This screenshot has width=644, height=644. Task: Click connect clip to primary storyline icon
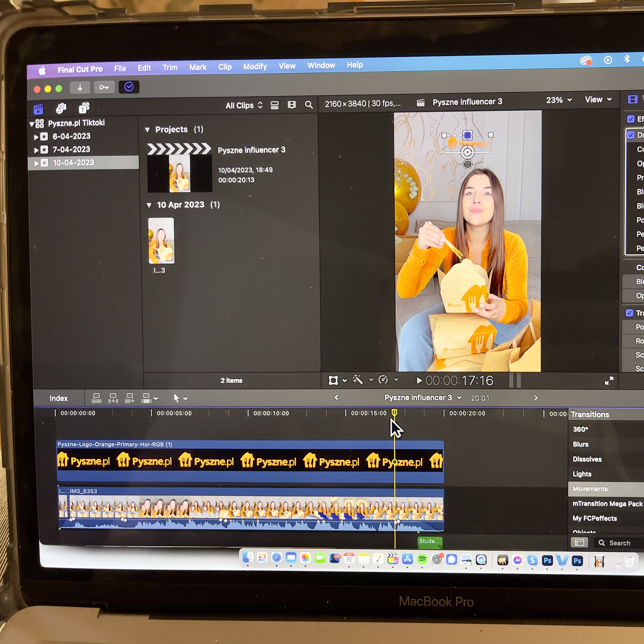tap(97, 398)
